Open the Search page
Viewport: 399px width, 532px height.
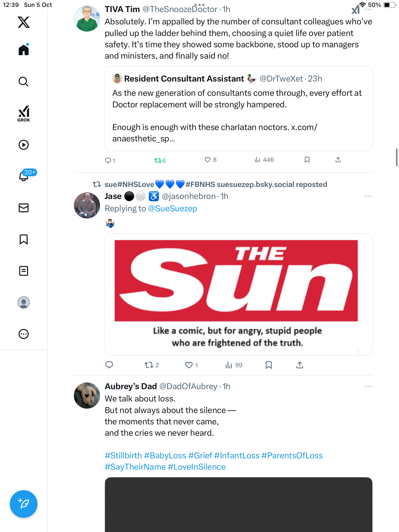tap(24, 82)
